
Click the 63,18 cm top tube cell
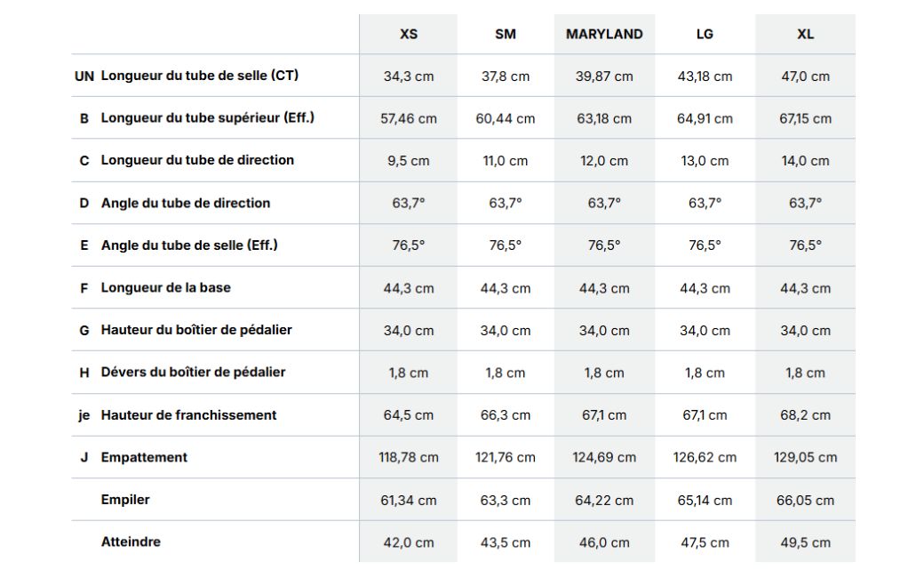(604, 118)
